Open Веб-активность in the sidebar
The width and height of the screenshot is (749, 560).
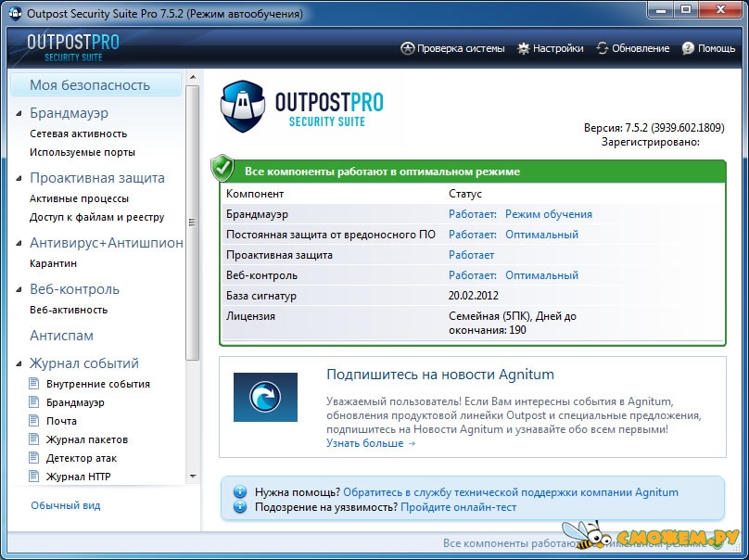[x=69, y=310]
